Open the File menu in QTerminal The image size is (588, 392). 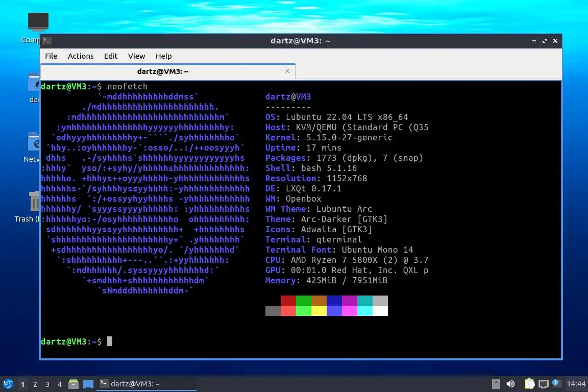[51, 56]
